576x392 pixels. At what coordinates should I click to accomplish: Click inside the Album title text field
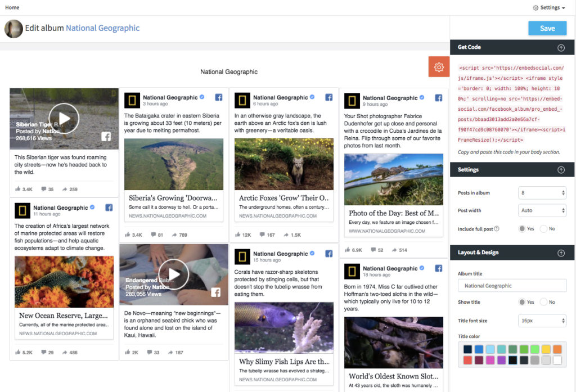pos(511,285)
